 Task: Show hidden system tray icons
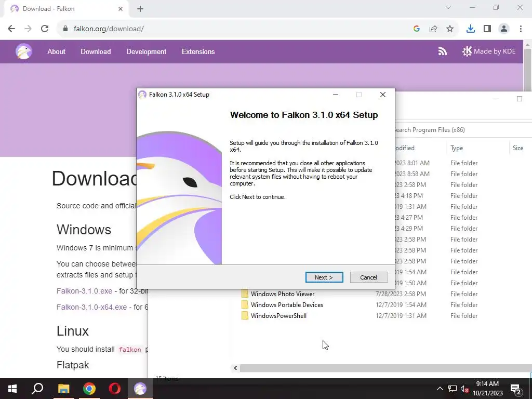click(x=440, y=389)
